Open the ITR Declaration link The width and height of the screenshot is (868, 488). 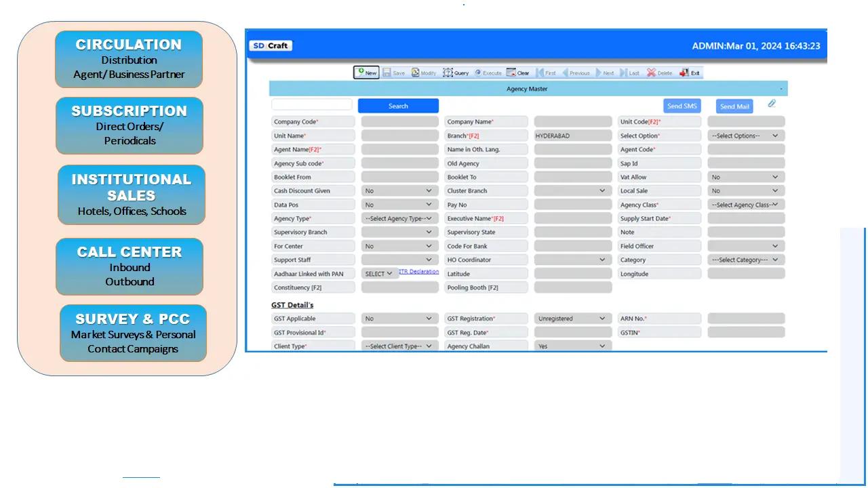(x=418, y=272)
